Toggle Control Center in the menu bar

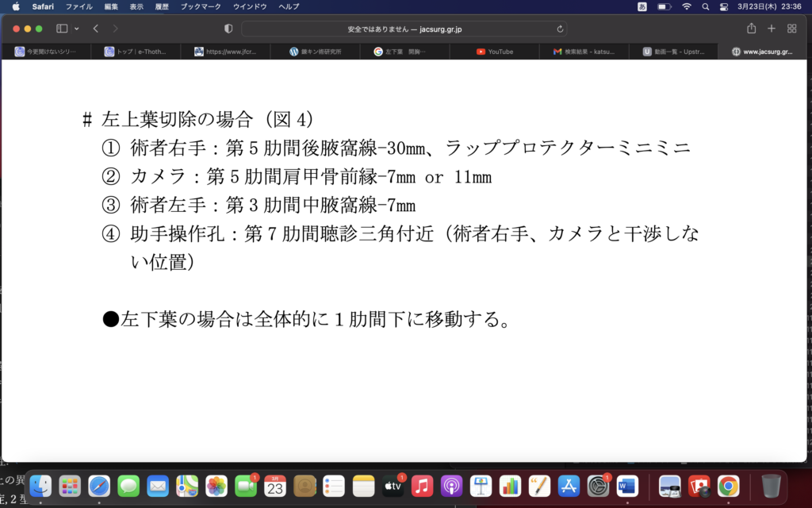[723, 6]
